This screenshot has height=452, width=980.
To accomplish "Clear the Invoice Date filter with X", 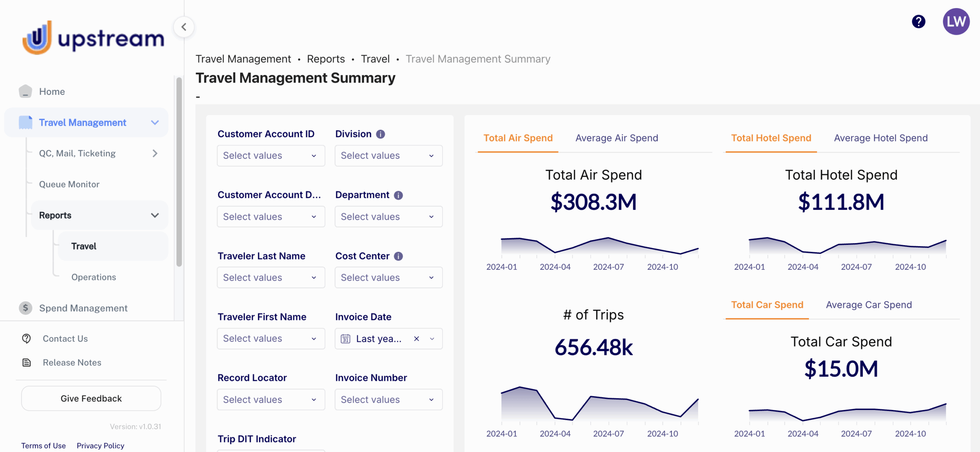I will pyautogui.click(x=416, y=339).
